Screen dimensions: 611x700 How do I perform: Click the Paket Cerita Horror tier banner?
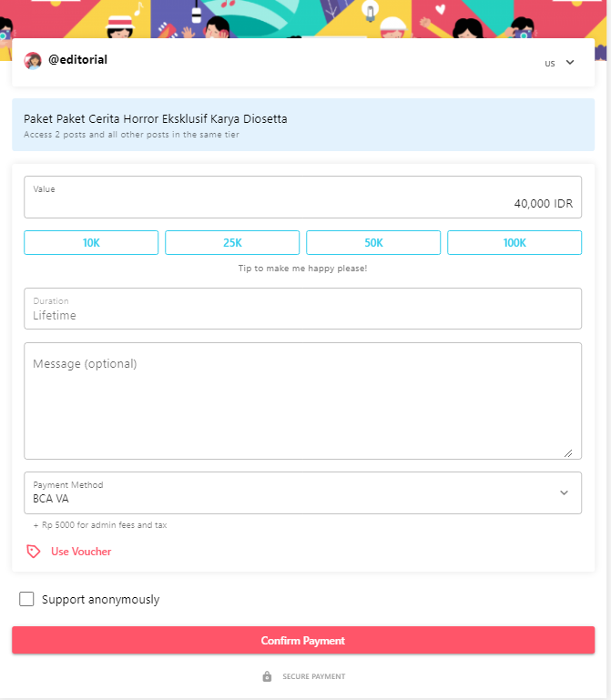point(302,125)
